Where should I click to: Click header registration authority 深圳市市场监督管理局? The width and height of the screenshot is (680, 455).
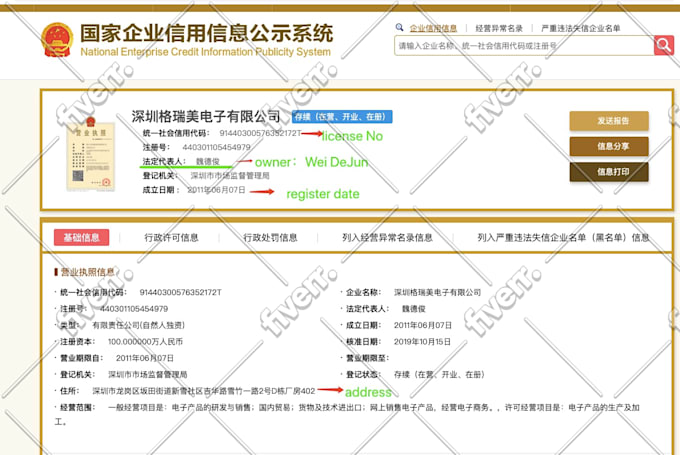[230, 176]
